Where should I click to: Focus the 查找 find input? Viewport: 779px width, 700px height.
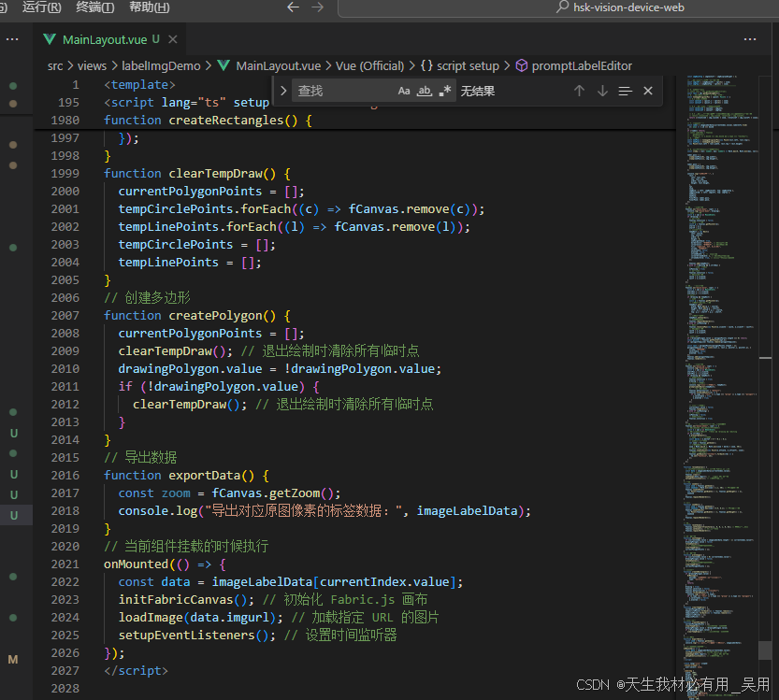click(x=343, y=91)
